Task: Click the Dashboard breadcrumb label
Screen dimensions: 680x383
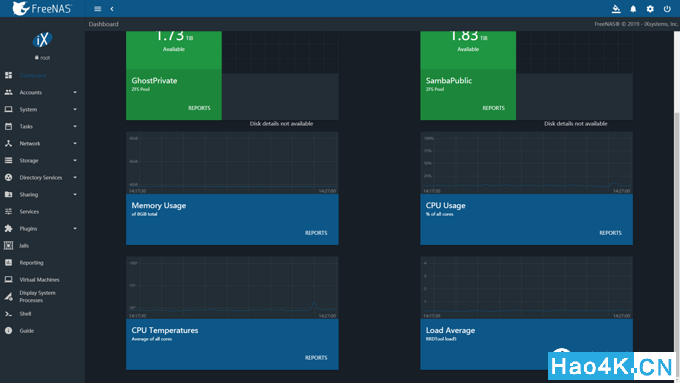Action: click(104, 24)
